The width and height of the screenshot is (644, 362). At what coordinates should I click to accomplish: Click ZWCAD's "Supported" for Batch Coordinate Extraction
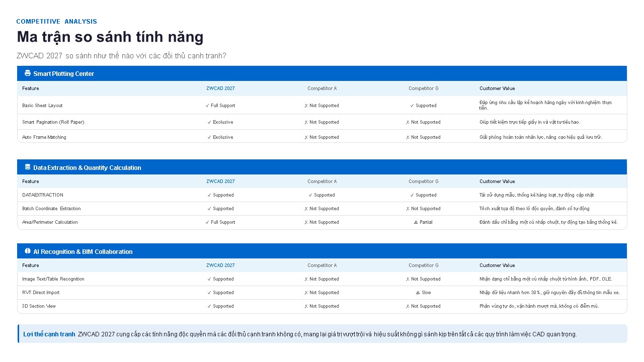(220, 209)
